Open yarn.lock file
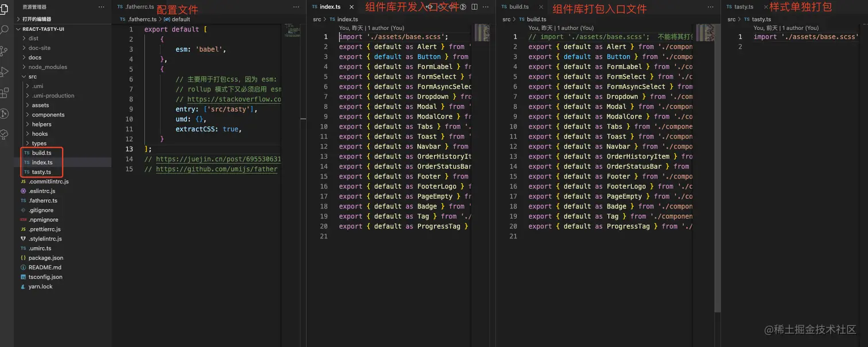 (x=62, y=286)
